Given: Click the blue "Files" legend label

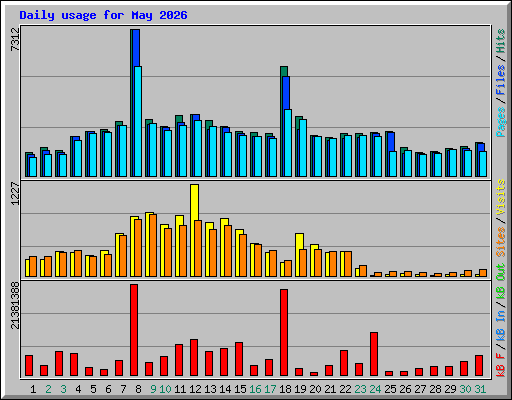Looking at the screenshot, I should click(x=500, y=80).
